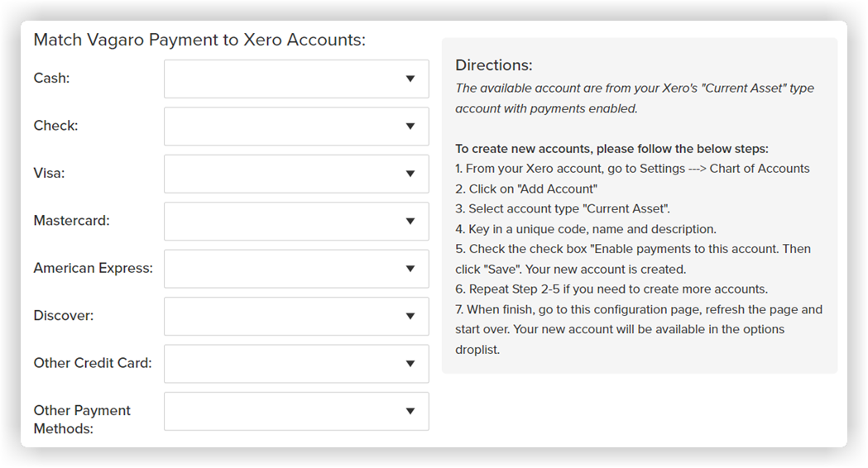Click step 7 "When finish" line
The image size is (868, 468).
[639, 330]
